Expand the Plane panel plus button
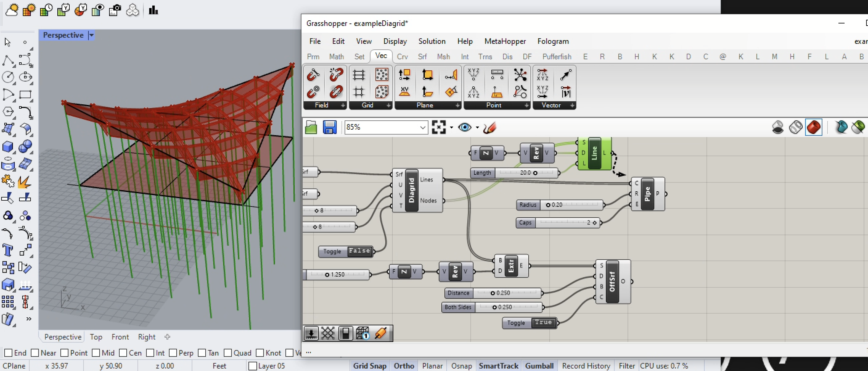 pos(457,106)
